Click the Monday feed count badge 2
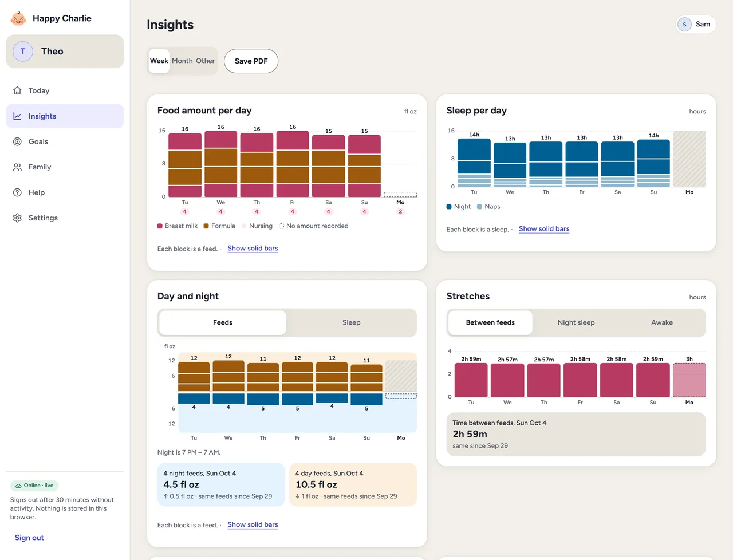 (x=400, y=212)
